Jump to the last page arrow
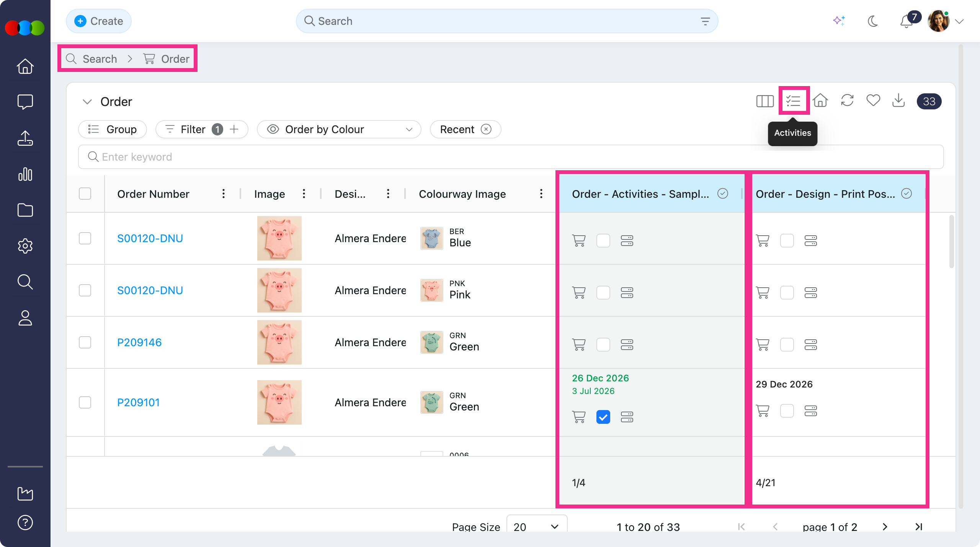Viewport: 980px width, 547px height. (x=919, y=527)
